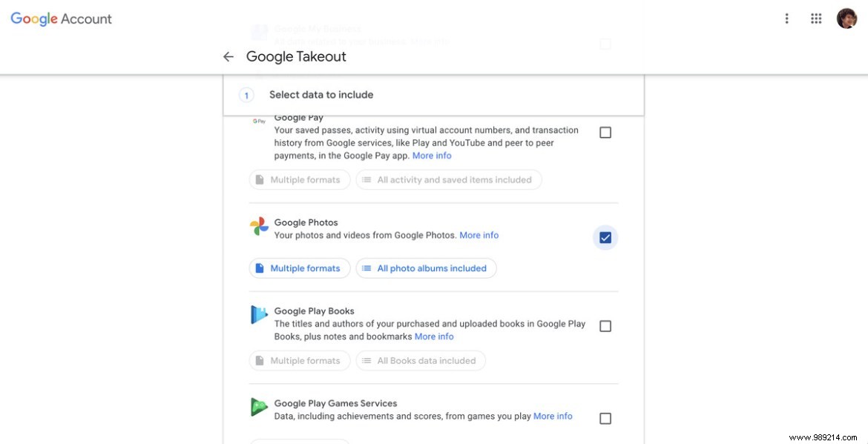
Task: Click the Google Account logo
Action: pos(60,19)
